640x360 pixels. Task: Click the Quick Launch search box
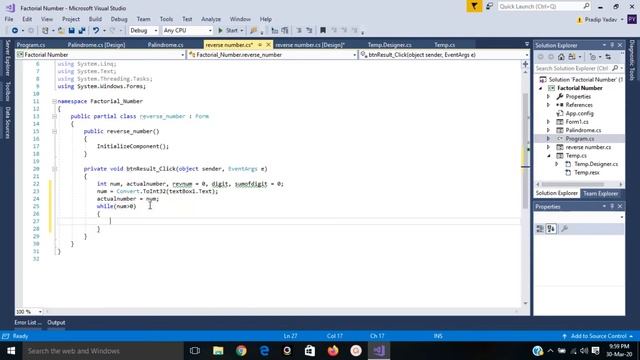(544, 7)
